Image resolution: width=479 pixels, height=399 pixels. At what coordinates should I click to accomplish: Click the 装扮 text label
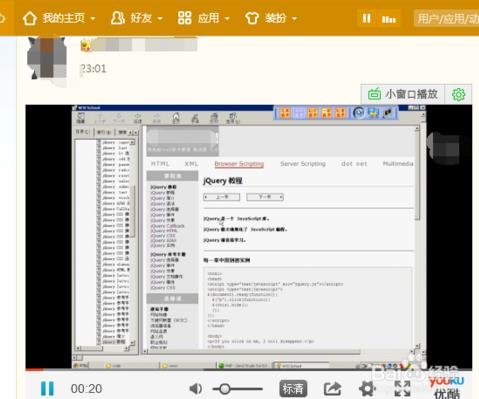(x=276, y=18)
